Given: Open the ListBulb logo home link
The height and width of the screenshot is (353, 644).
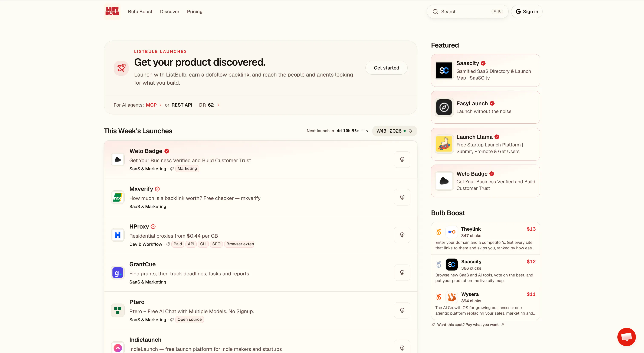Looking at the screenshot, I should (x=112, y=12).
